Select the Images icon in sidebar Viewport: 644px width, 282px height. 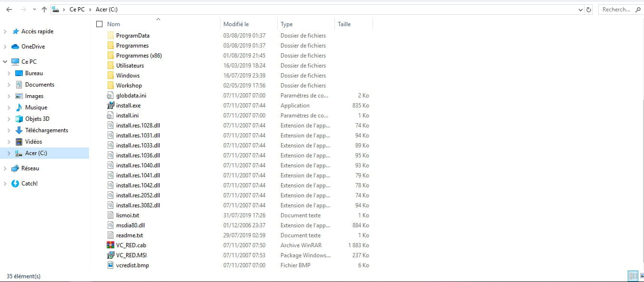pos(19,96)
